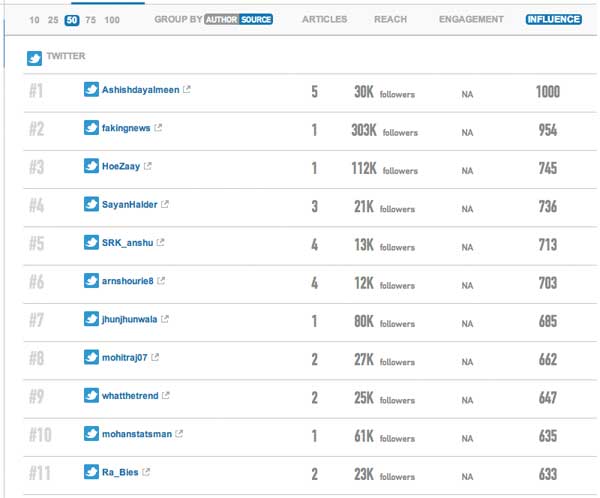
Task: Show 100 results per page
Action: coord(112,20)
